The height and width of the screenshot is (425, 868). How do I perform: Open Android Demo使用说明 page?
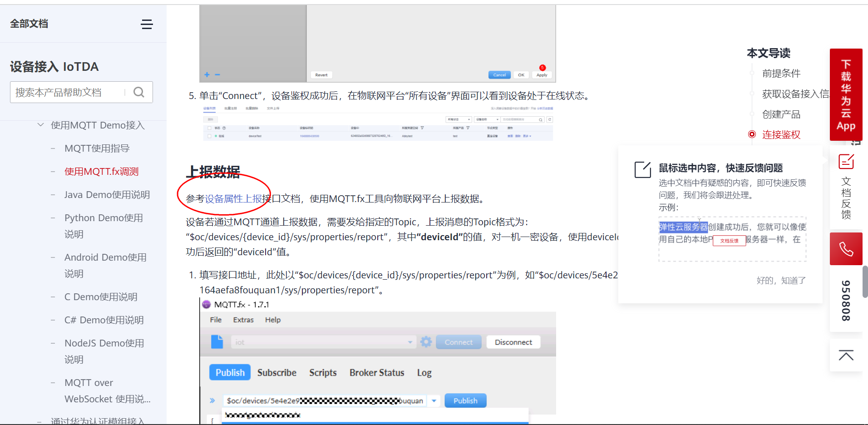[x=106, y=265]
